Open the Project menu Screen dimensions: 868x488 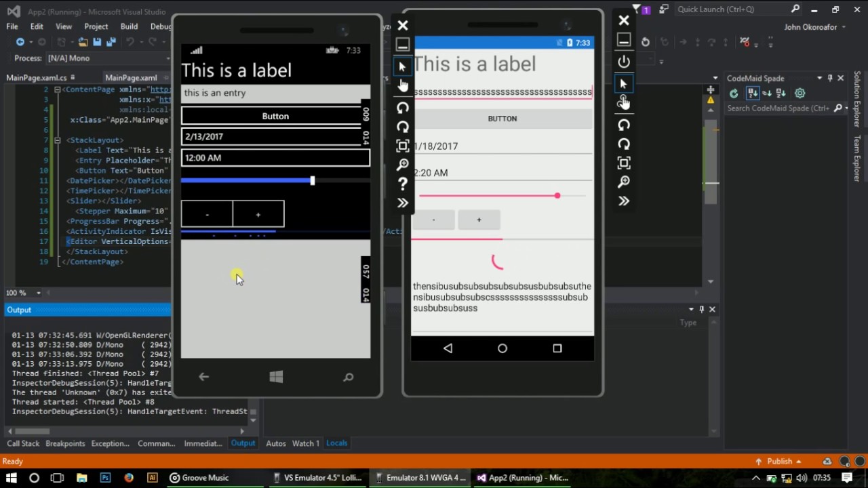tap(96, 26)
